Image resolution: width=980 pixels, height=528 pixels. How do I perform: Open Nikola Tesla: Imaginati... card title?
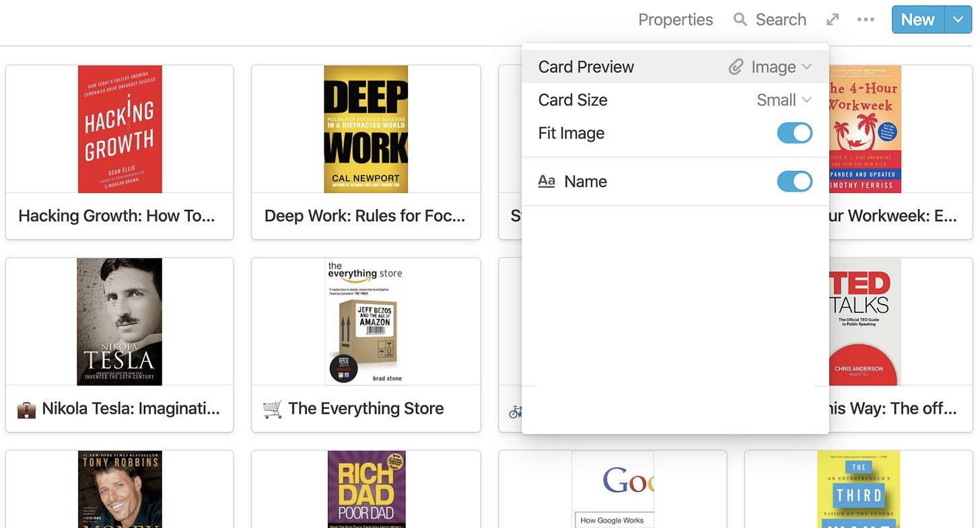pos(131,409)
